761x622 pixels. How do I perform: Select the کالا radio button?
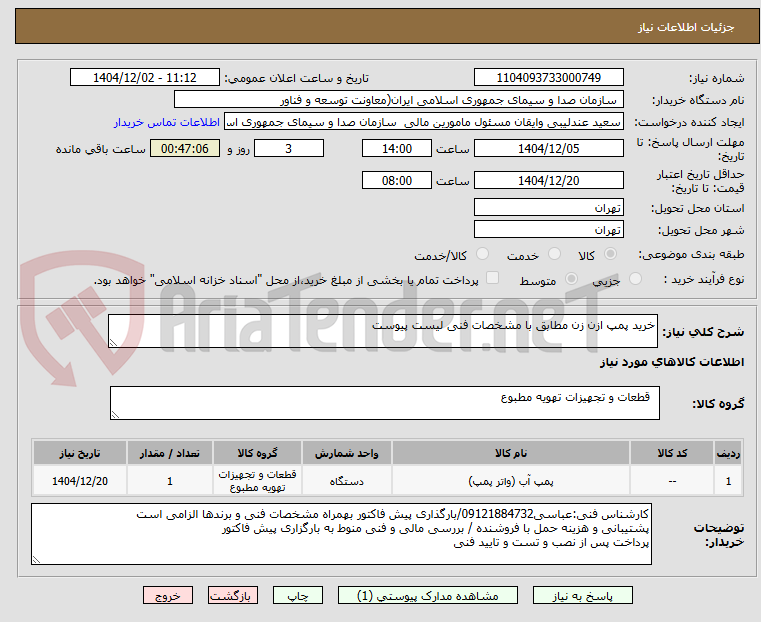tap(611, 254)
